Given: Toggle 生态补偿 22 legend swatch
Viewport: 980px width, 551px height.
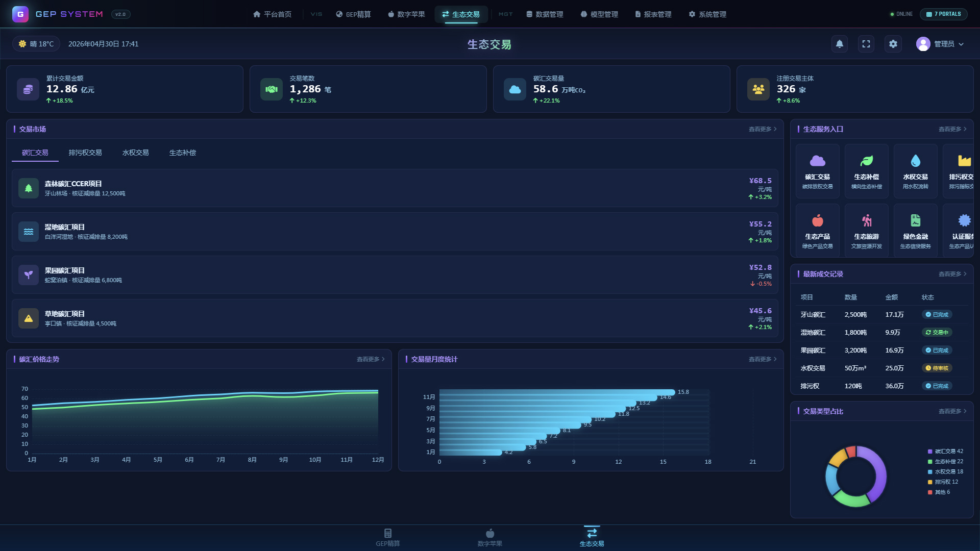Looking at the screenshot, I should pos(930,461).
